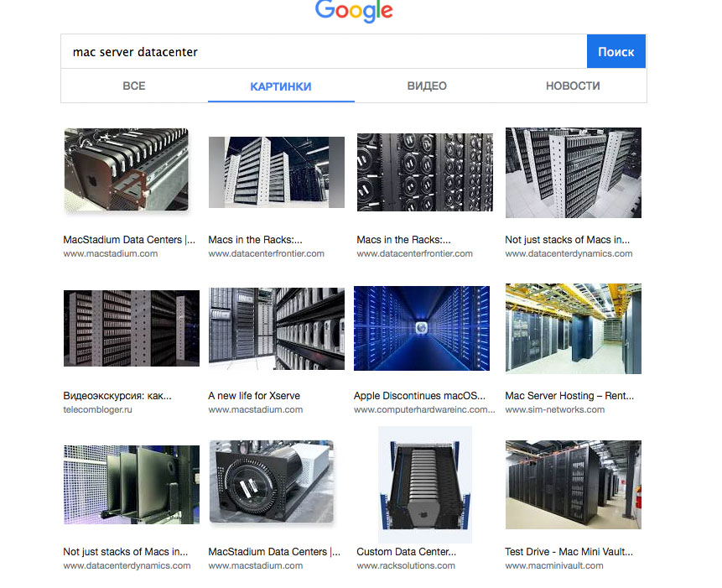The image size is (722, 588).
Task: Open the close-up thumbnail of black Mac Pro cylinders in racks
Action: 425,172
